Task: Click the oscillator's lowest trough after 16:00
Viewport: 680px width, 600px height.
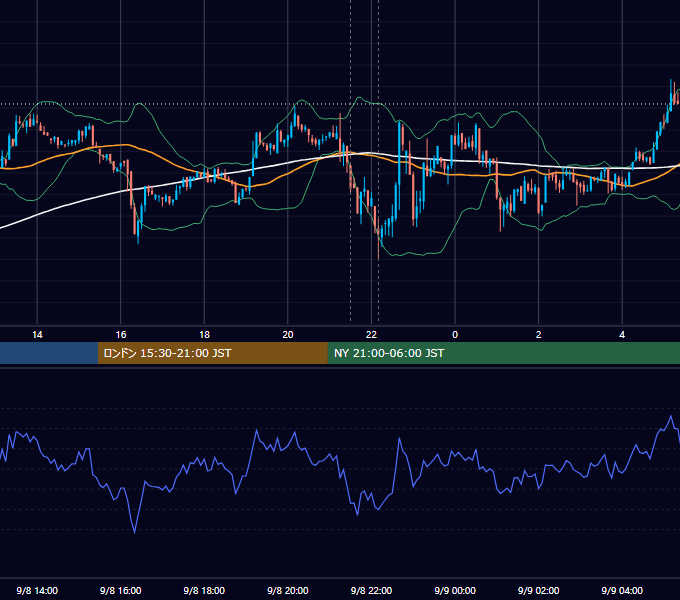Action: coord(134,532)
